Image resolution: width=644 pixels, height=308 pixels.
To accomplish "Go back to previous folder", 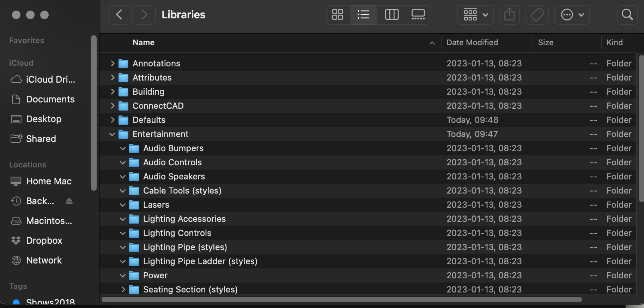I will pos(119,15).
